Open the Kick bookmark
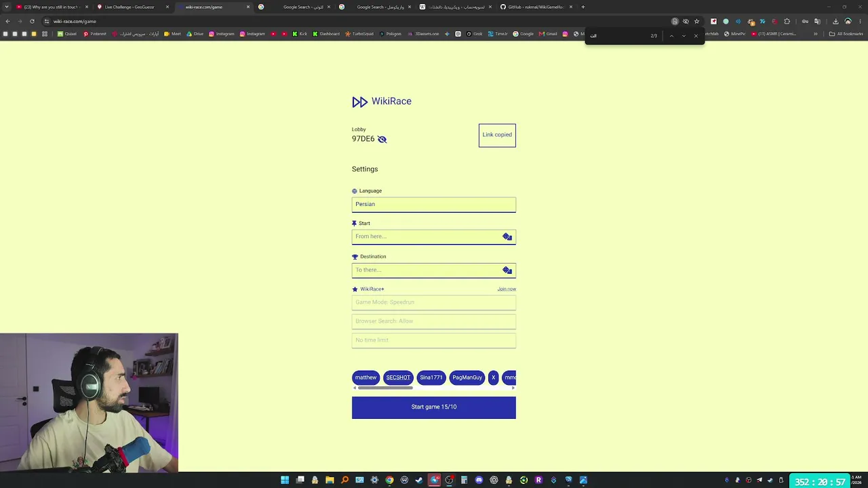The image size is (868, 488). (x=300, y=34)
